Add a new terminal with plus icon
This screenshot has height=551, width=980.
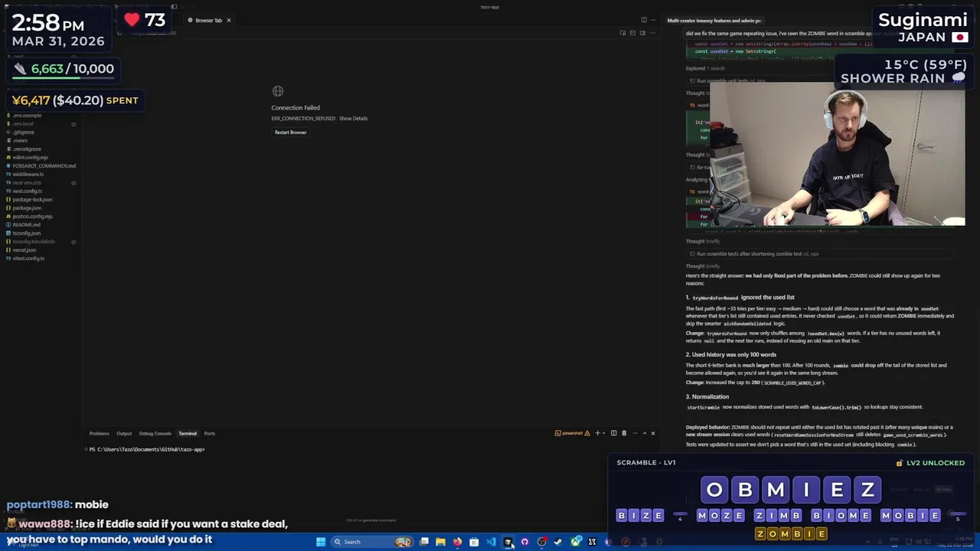pyautogui.click(x=598, y=433)
